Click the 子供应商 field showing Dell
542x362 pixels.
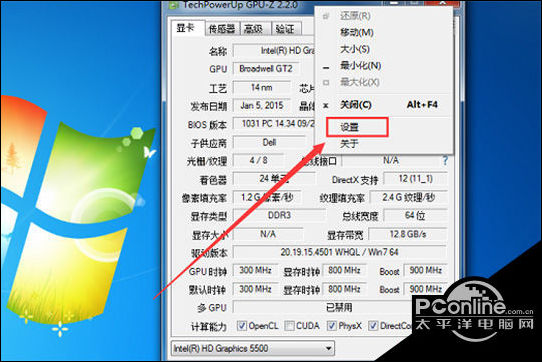pyautogui.click(x=269, y=142)
